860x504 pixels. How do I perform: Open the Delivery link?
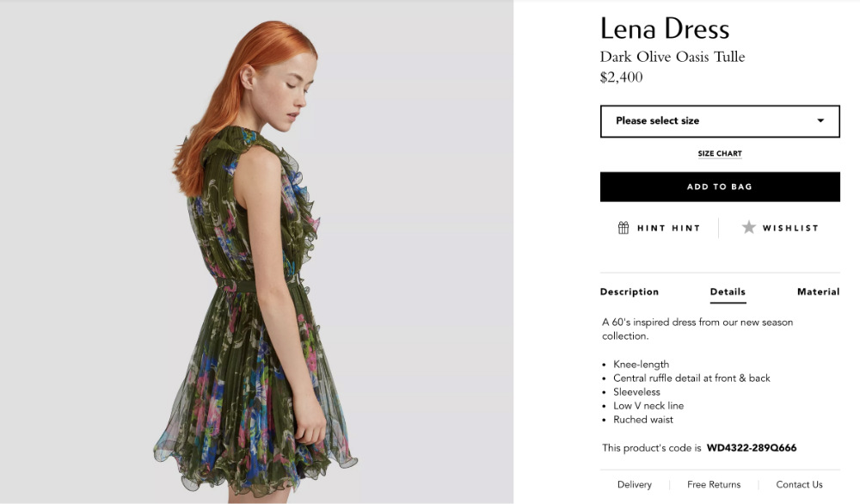point(635,484)
